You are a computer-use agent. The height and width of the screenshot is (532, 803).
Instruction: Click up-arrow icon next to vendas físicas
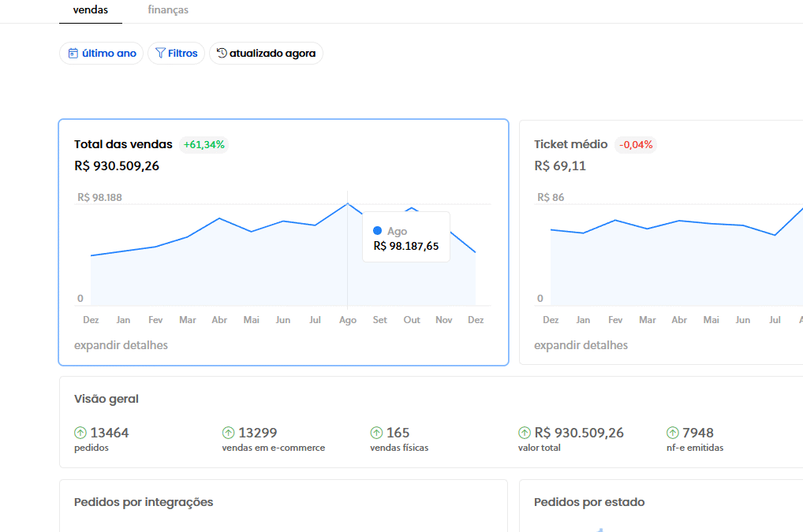(x=376, y=433)
